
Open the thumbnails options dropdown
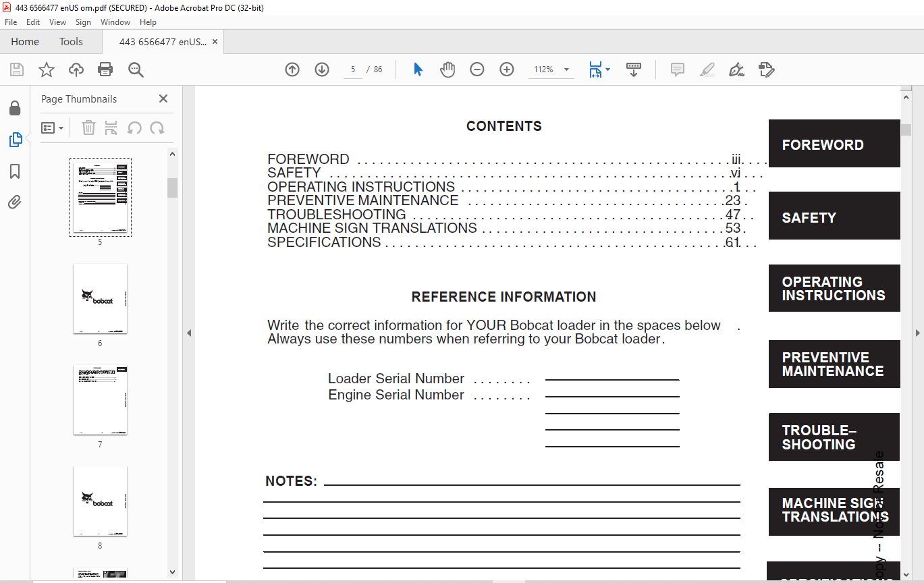coord(52,128)
